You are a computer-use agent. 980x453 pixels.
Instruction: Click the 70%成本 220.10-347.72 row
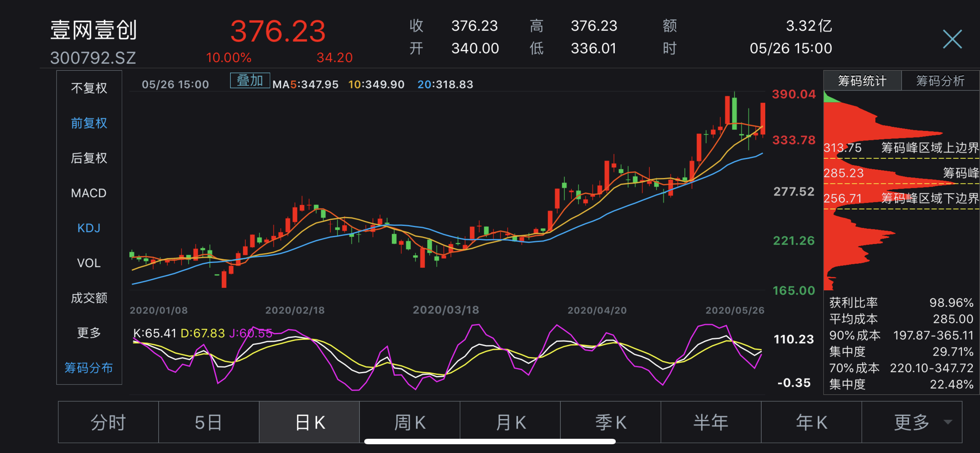(x=901, y=368)
